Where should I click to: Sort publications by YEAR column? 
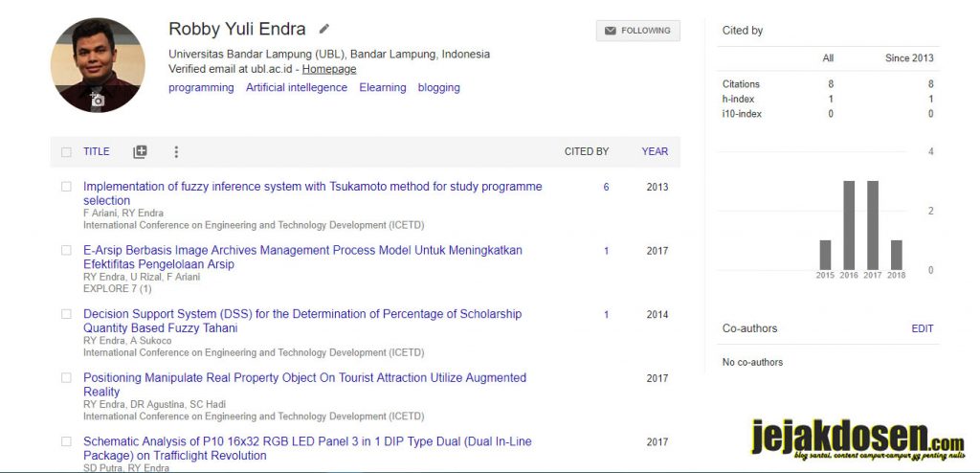tap(655, 151)
